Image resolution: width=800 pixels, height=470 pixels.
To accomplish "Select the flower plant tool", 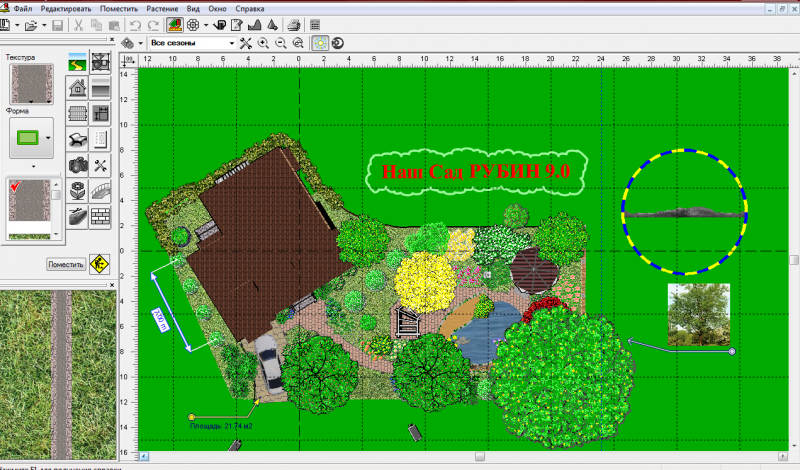I will 78,191.
